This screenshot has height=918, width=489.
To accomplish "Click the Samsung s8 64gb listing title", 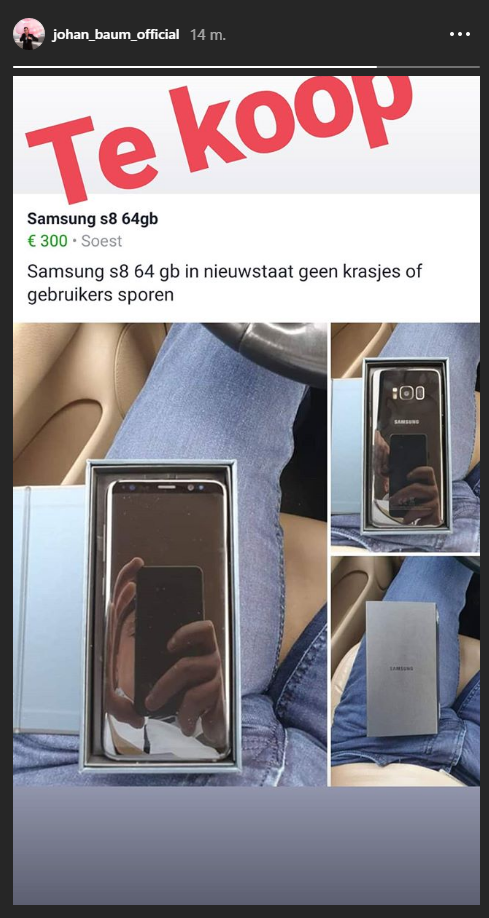I will [93, 219].
